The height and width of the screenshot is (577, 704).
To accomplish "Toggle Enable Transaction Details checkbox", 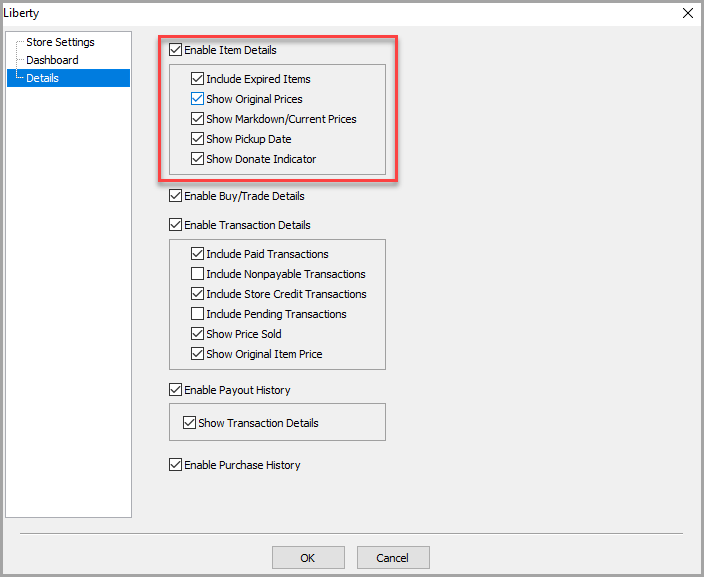I will [x=176, y=225].
